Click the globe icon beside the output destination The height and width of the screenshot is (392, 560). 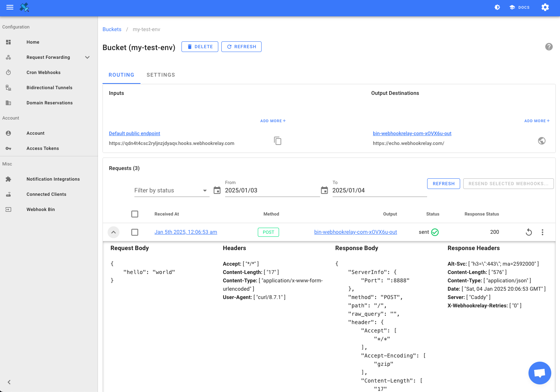[x=542, y=141]
